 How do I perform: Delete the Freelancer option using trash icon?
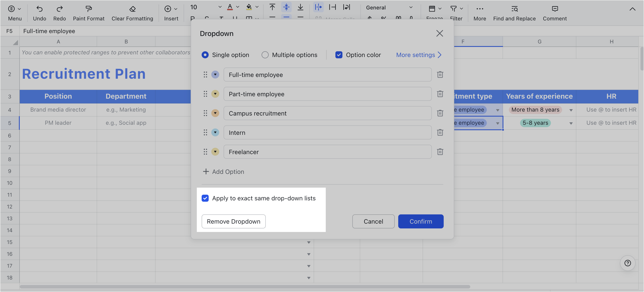coord(440,152)
